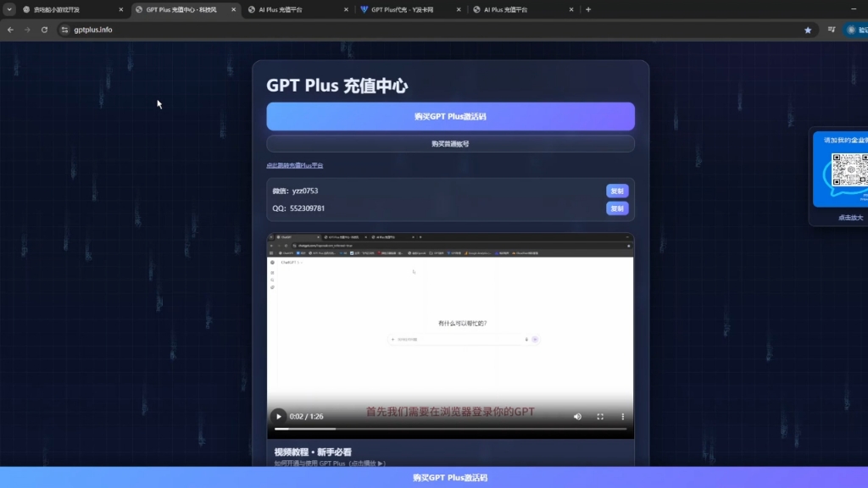Click the enterprise WeChat QR code
The height and width of the screenshot is (488, 868).
point(849,169)
